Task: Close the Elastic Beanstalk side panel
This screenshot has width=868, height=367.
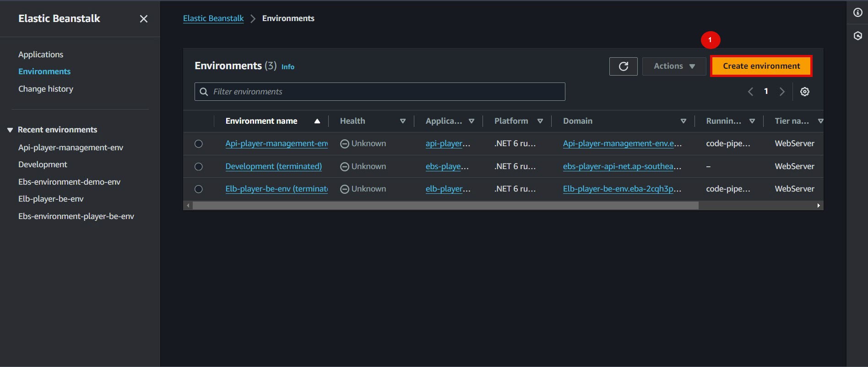Action: coord(144,19)
